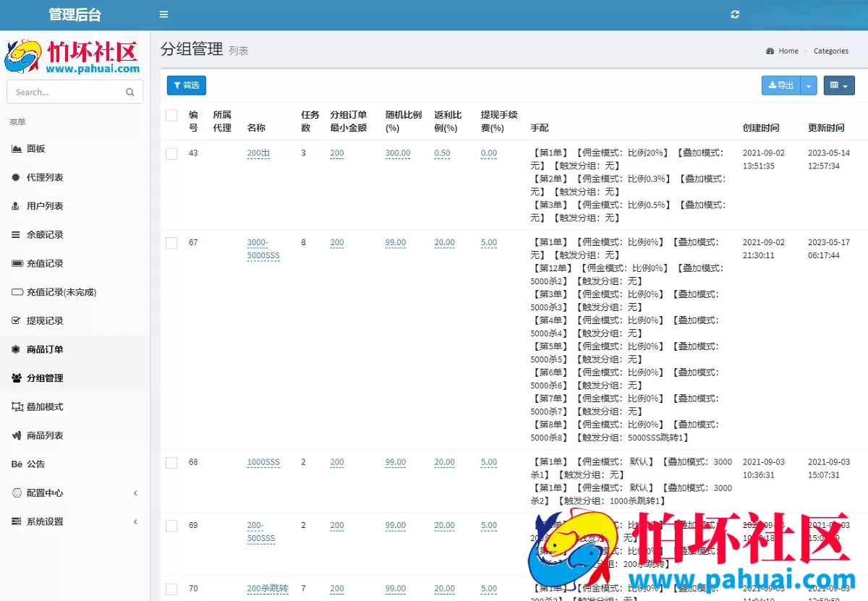Click the 分组管理 group icon
This screenshot has height=601, width=868.
pyautogui.click(x=17, y=378)
